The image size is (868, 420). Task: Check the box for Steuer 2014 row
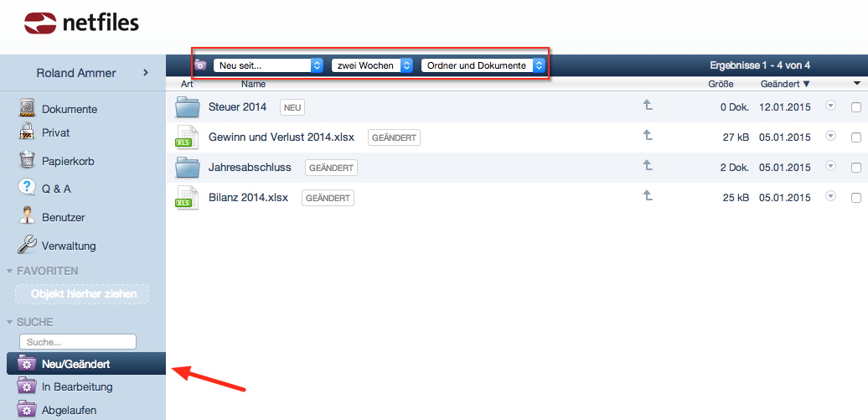855,107
